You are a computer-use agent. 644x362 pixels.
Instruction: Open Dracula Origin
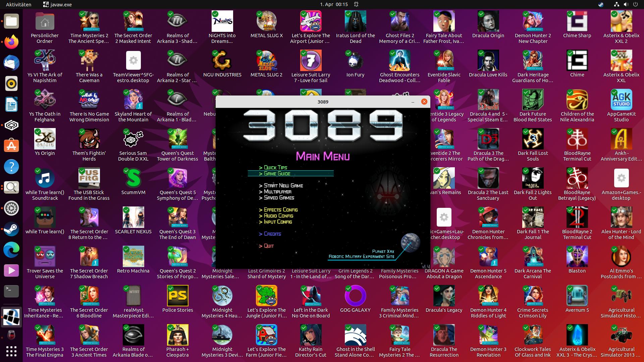pyautogui.click(x=488, y=21)
